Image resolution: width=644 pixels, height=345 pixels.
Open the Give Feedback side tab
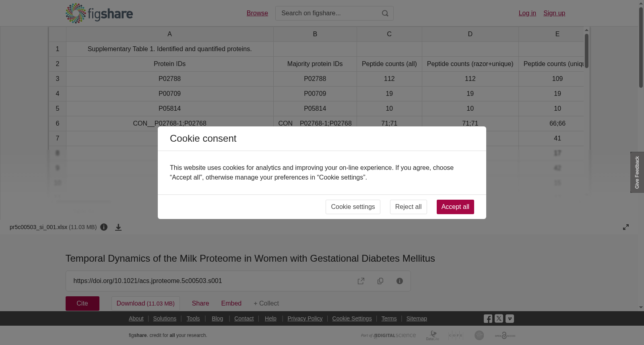[637, 172]
